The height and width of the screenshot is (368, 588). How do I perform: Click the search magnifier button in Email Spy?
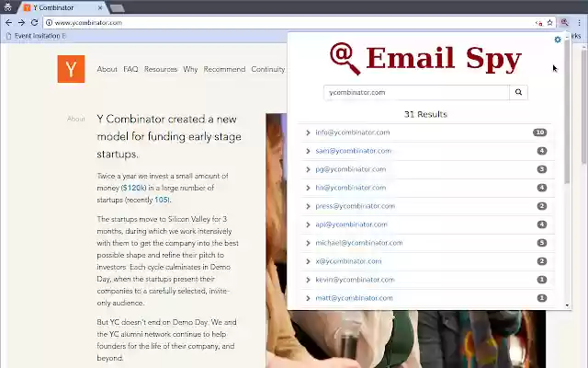[x=518, y=92]
